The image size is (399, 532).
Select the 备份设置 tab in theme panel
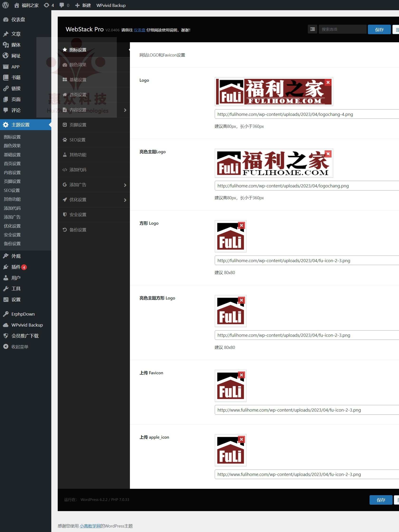(94, 230)
